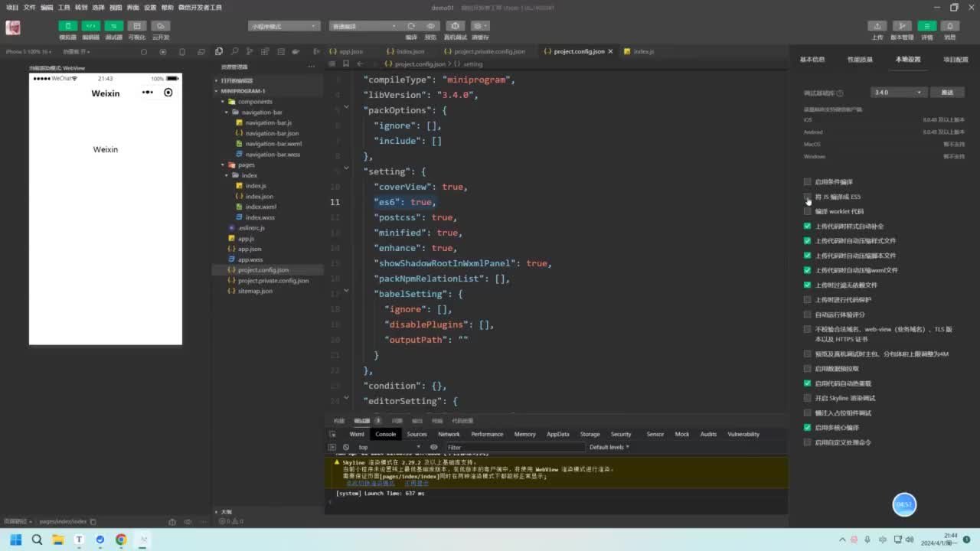Switch to the Network devtools tab
Screen dimensions: 980x551
point(449,434)
